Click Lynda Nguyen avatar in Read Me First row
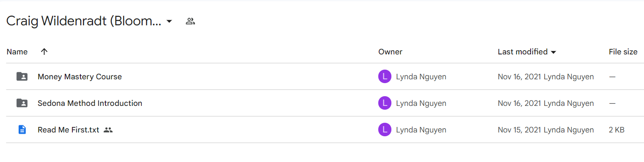The width and height of the screenshot is (644, 162). pyautogui.click(x=385, y=130)
